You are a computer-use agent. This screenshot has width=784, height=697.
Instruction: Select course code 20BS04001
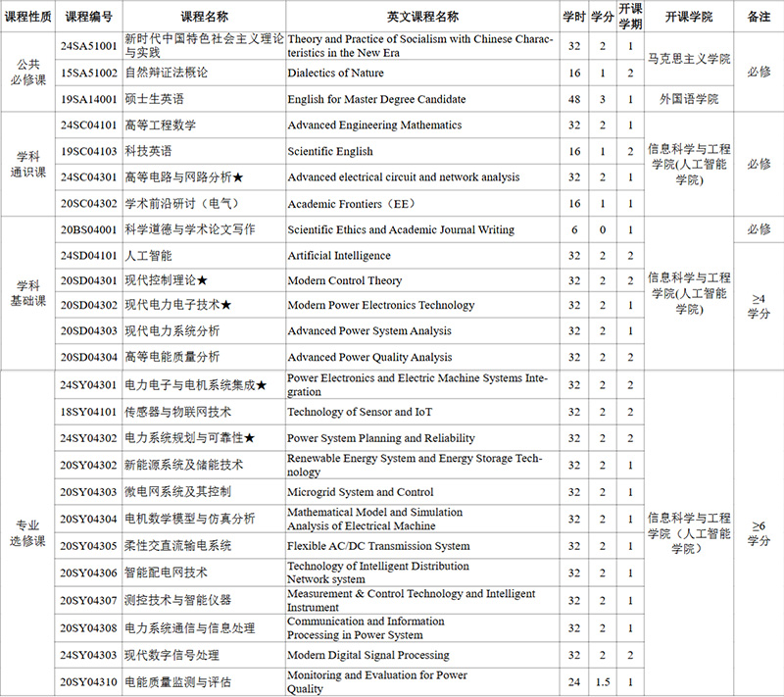[89, 229]
